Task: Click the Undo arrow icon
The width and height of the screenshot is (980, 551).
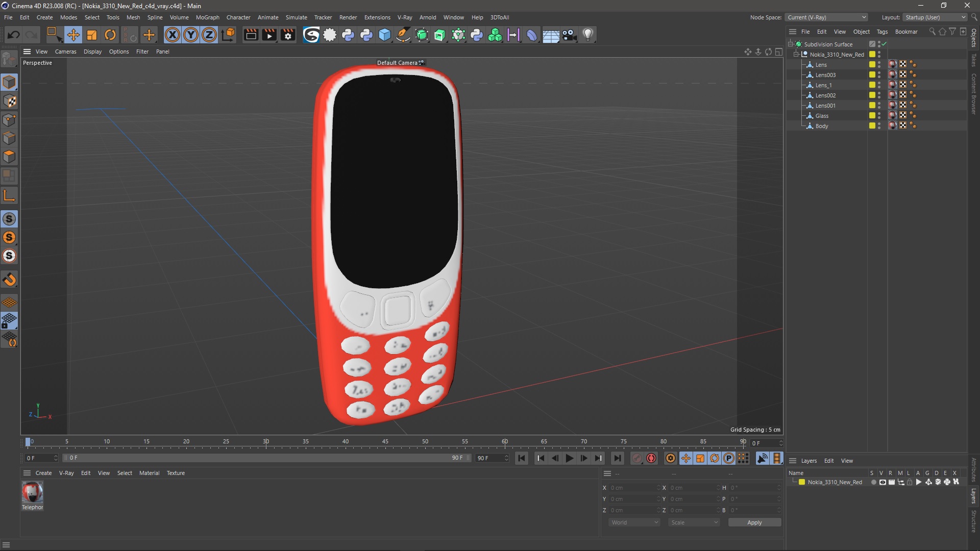Action: click(x=14, y=35)
